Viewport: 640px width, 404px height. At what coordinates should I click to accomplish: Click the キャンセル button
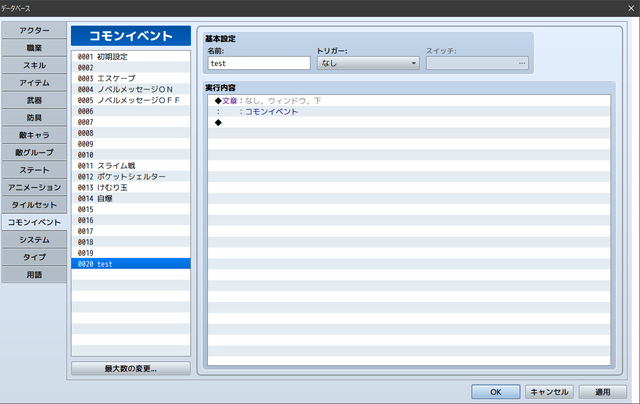549,392
